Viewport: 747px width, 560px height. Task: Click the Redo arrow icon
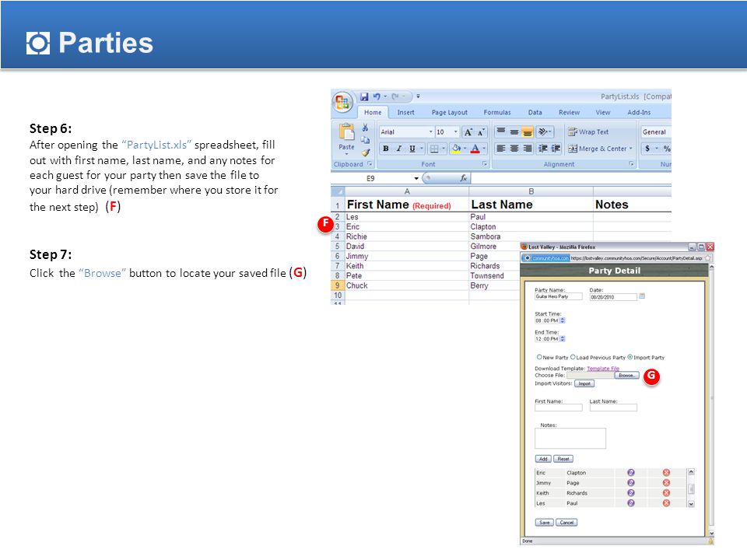coord(395,96)
